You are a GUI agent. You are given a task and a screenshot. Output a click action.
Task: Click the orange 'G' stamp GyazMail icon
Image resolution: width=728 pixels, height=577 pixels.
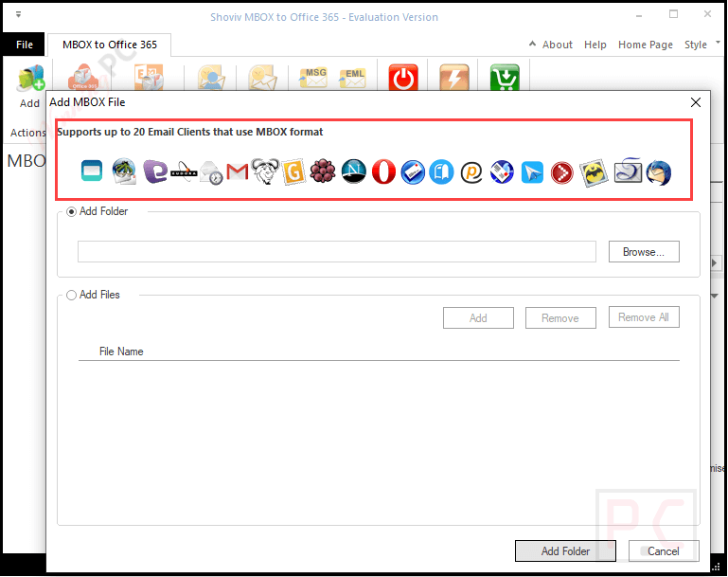coord(293,171)
